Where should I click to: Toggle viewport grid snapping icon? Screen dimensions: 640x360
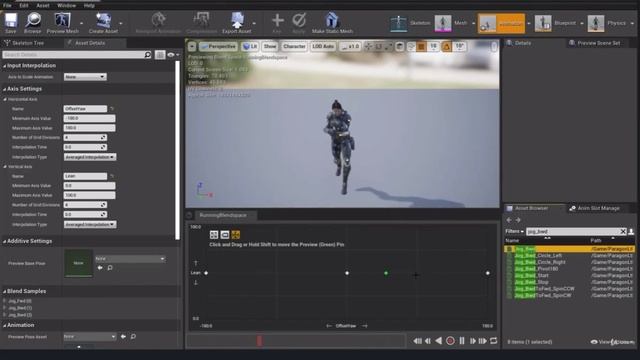[x=421, y=47]
